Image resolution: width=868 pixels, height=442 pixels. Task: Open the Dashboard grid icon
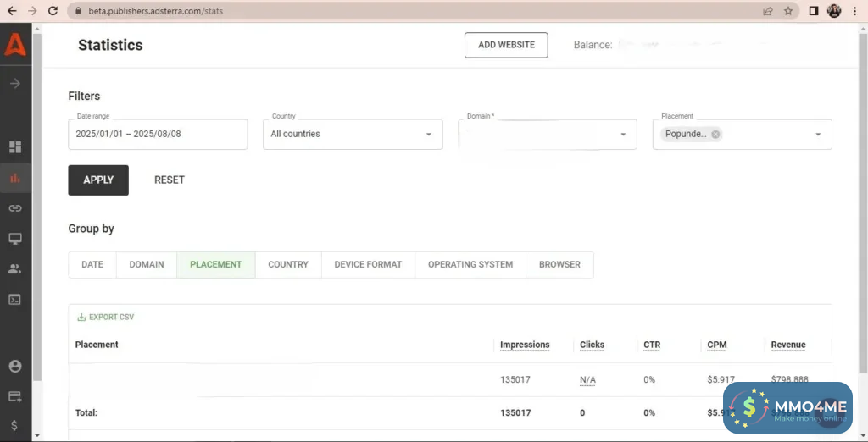(15, 147)
